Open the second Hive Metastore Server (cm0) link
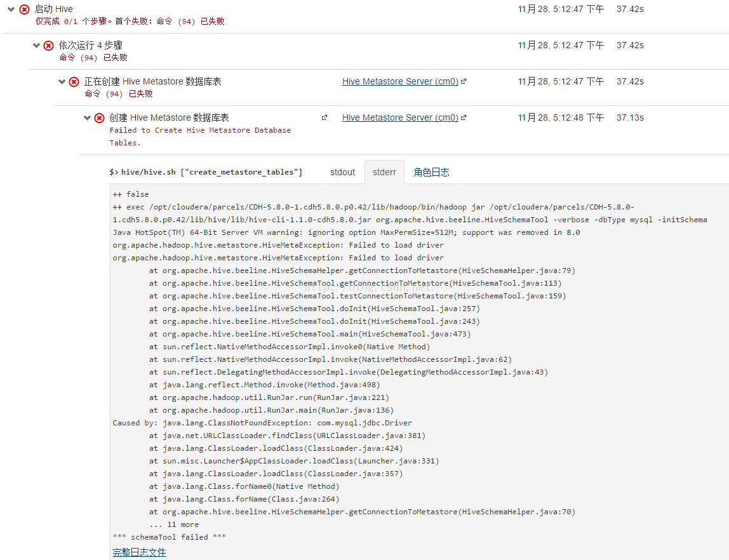The width and height of the screenshot is (729, 560). [x=400, y=117]
